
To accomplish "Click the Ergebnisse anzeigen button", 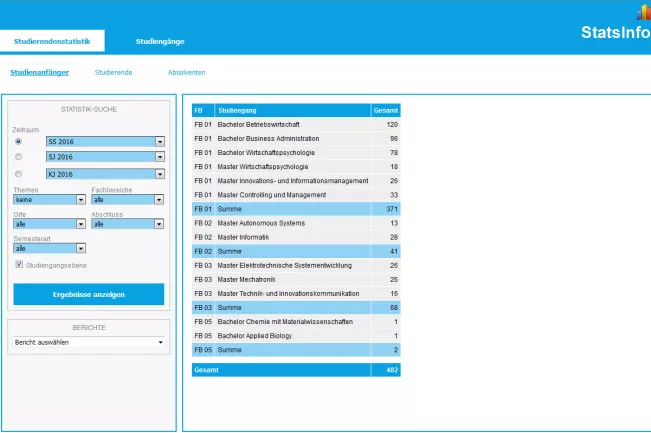I will pyautogui.click(x=89, y=294).
